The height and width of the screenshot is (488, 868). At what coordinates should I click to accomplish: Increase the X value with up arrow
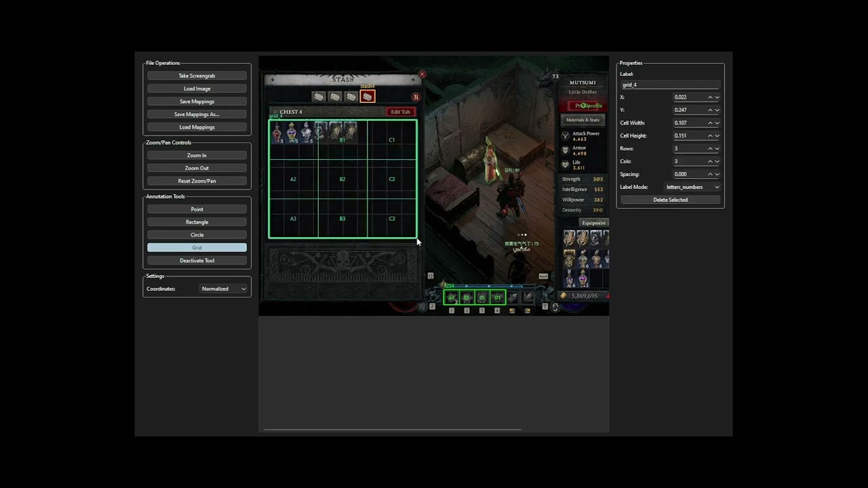(x=710, y=97)
